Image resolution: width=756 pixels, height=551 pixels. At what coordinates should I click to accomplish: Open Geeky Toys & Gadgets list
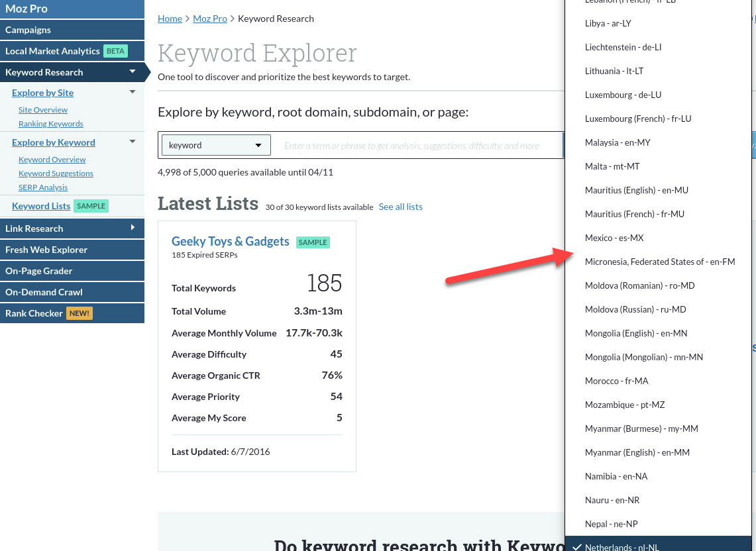(230, 241)
